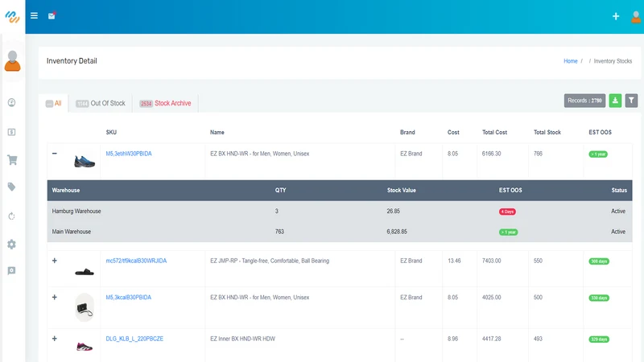Open the filter funnel button
This screenshot has width=644, height=362.
631,101
